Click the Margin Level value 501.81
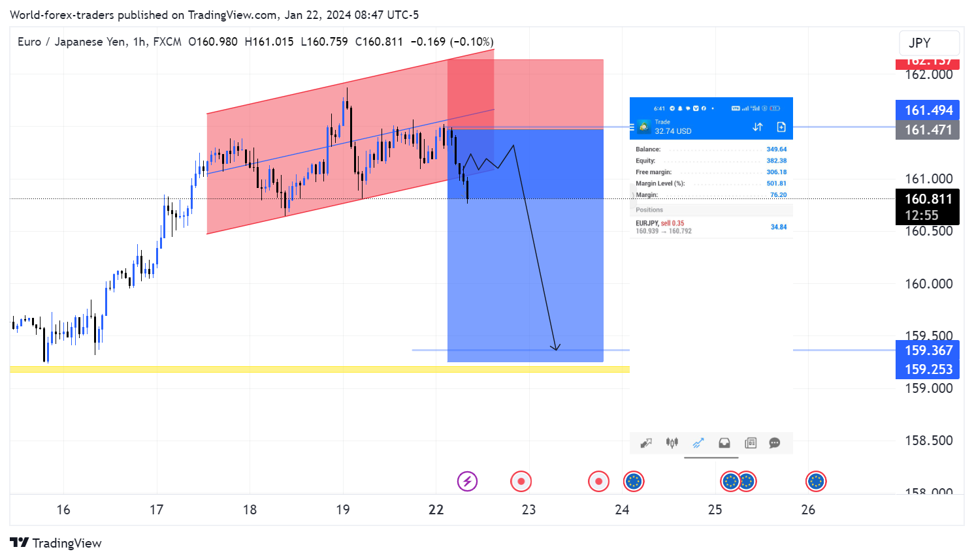 pyautogui.click(x=777, y=183)
